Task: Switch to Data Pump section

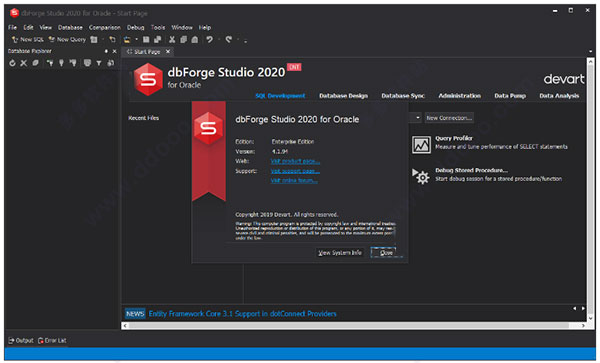Action: coord(510,96)
